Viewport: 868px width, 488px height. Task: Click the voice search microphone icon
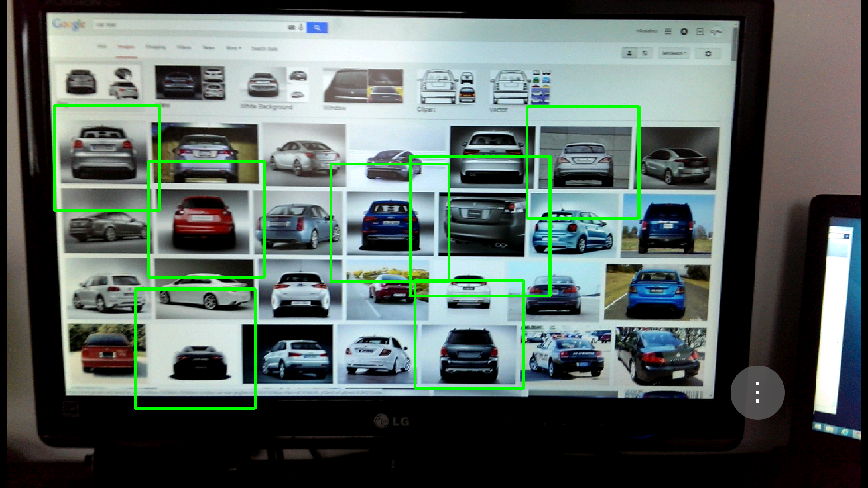pos(301,28)
